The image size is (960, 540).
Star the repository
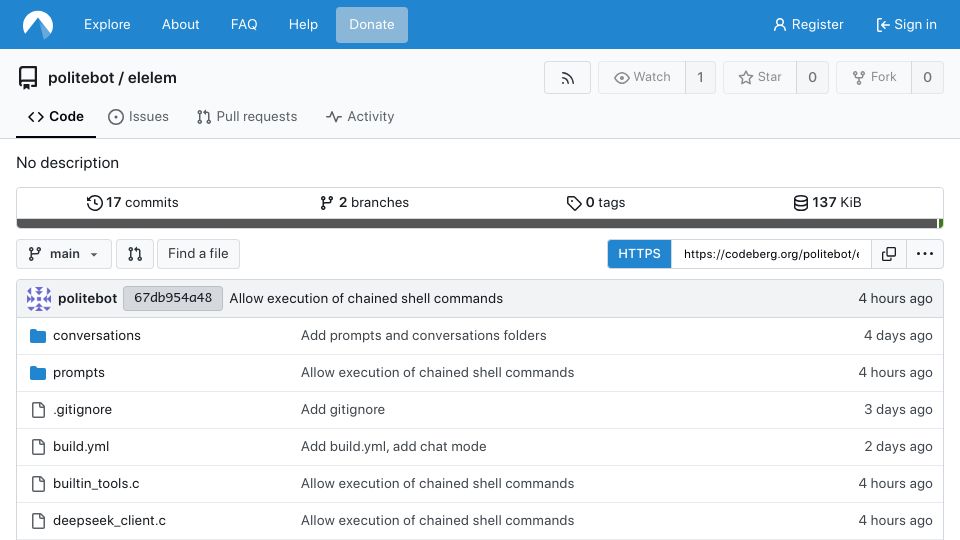pyautogui.click(x=760, y=78)
